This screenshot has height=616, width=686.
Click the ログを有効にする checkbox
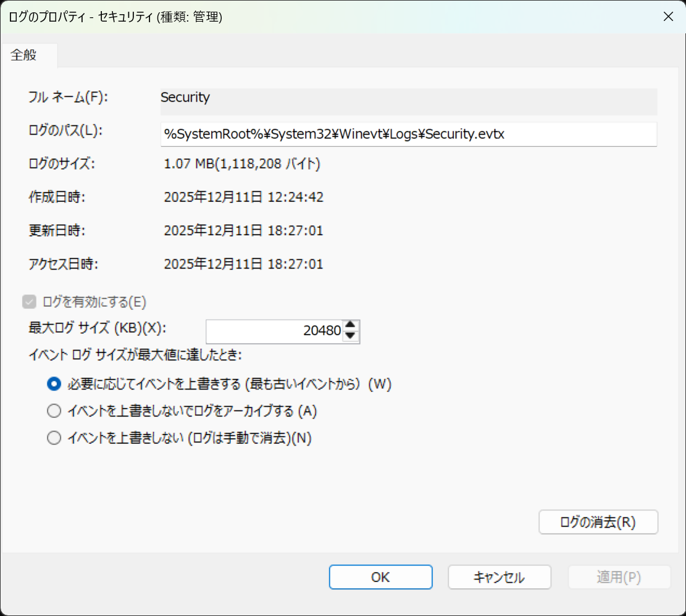(x=30, y=302)
